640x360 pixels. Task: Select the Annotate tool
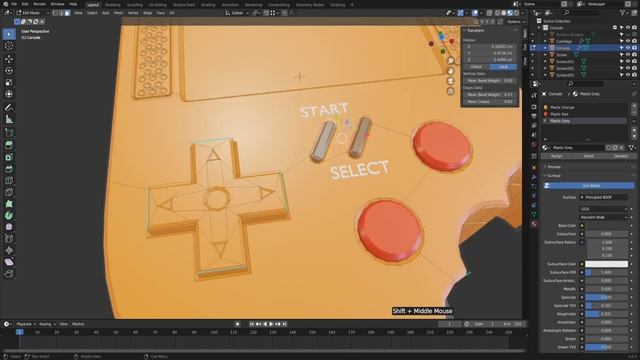coord(9,107)
